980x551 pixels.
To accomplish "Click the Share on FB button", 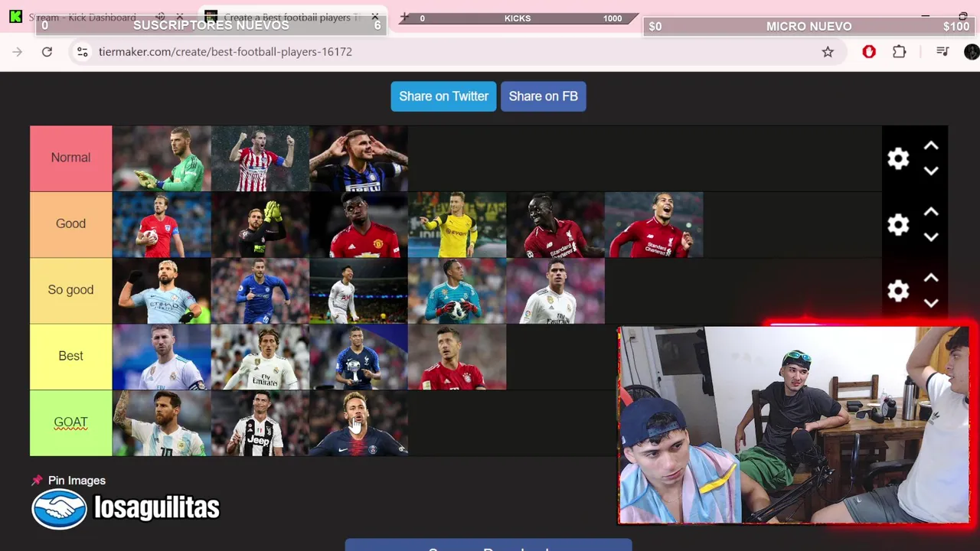I will pyautogui.click(x=543, y=96).
